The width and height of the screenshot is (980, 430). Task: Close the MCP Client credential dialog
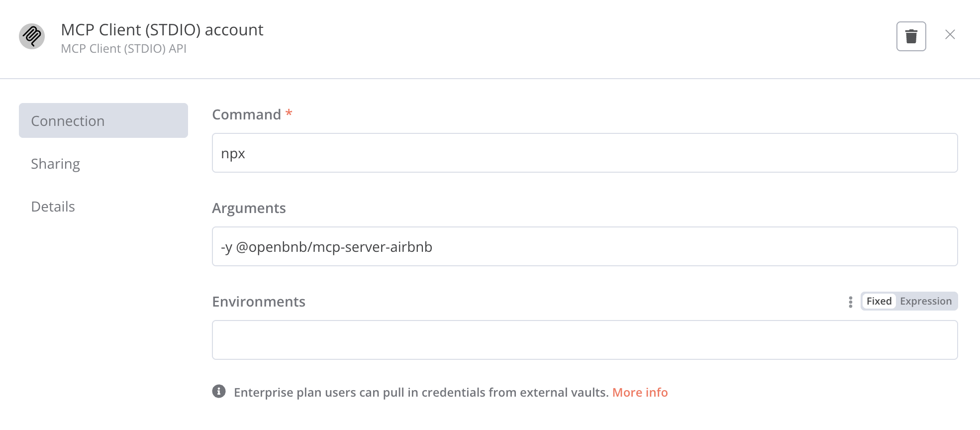tap(950, 34)
